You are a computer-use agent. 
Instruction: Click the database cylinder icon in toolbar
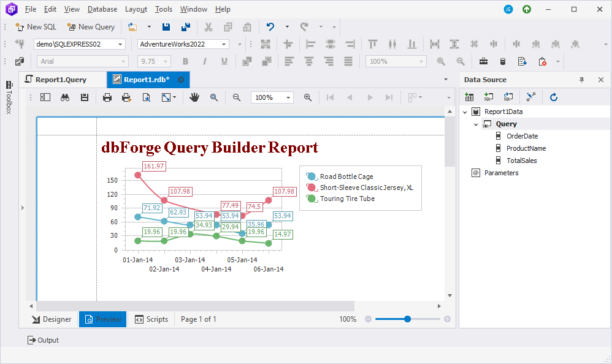click(503, 61)
